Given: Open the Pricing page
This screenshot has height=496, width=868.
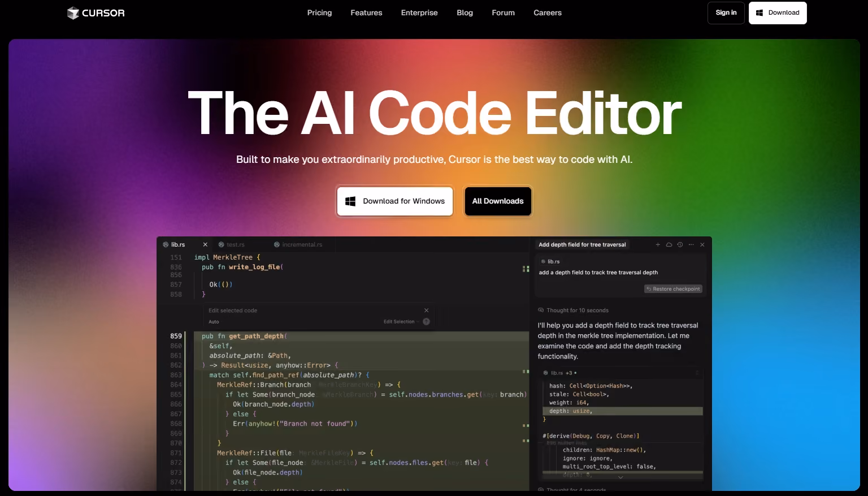Looking at the screenshot, I should pos(320,13).
